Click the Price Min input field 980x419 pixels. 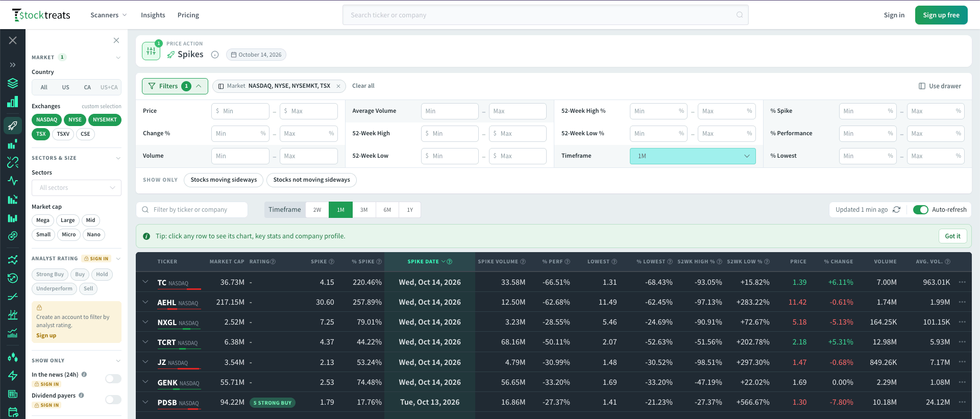pos(240,111)
